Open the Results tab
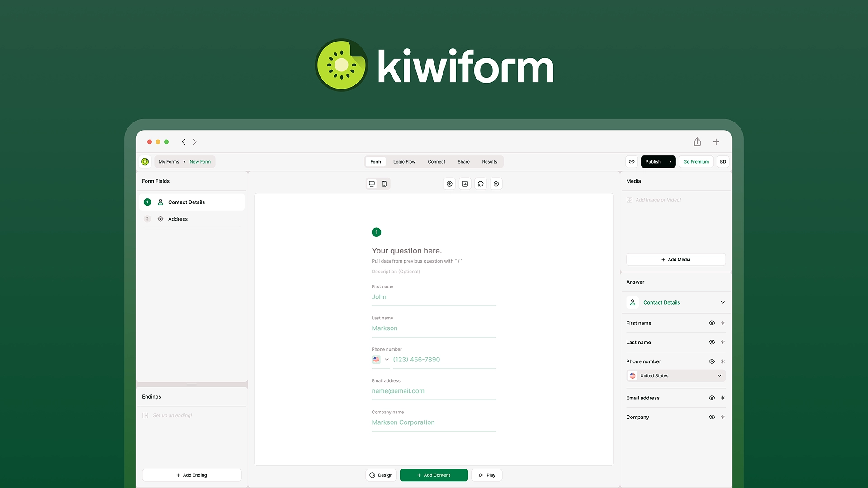The height and width of the screenshot is (488, 868). (x=489, y=162)
